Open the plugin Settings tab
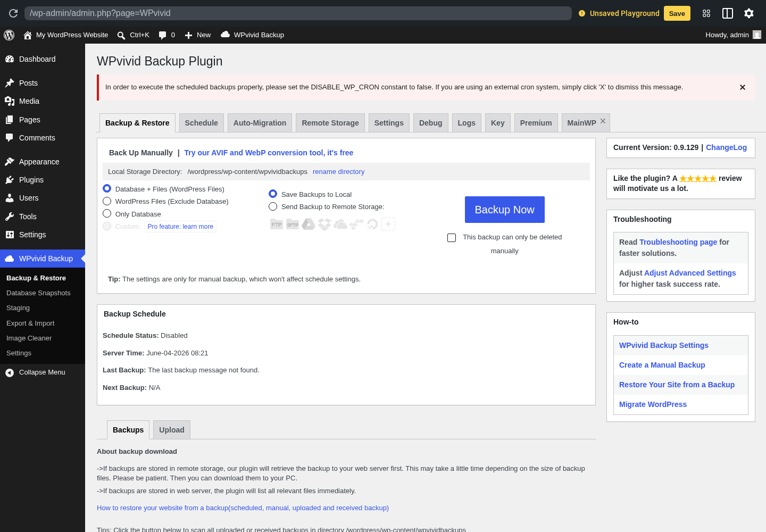 click(x=389, y=123)
